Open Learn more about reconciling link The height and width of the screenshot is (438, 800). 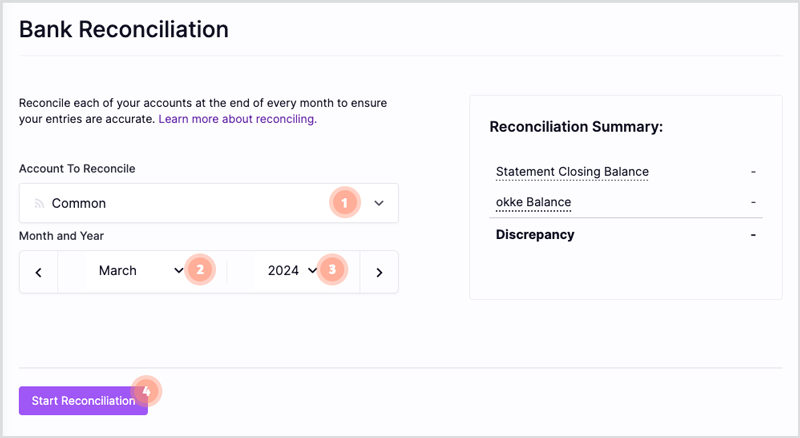click(237, 119)
